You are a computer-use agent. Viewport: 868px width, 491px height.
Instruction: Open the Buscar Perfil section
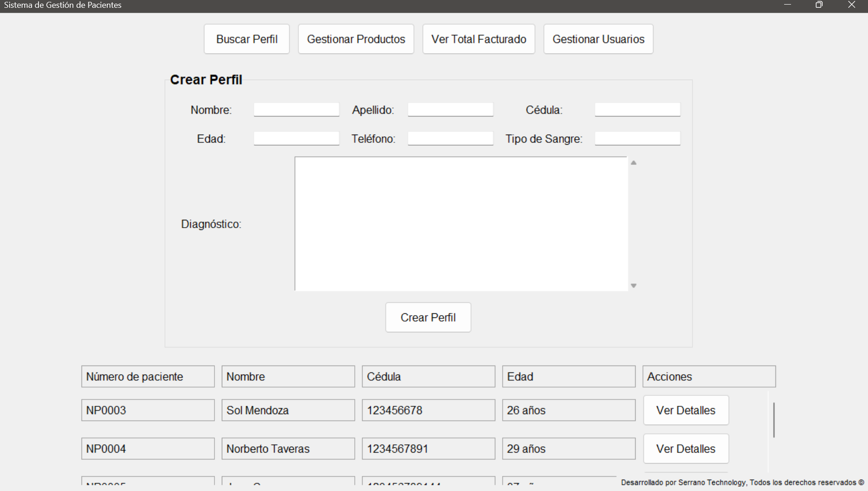click(247, 39)
